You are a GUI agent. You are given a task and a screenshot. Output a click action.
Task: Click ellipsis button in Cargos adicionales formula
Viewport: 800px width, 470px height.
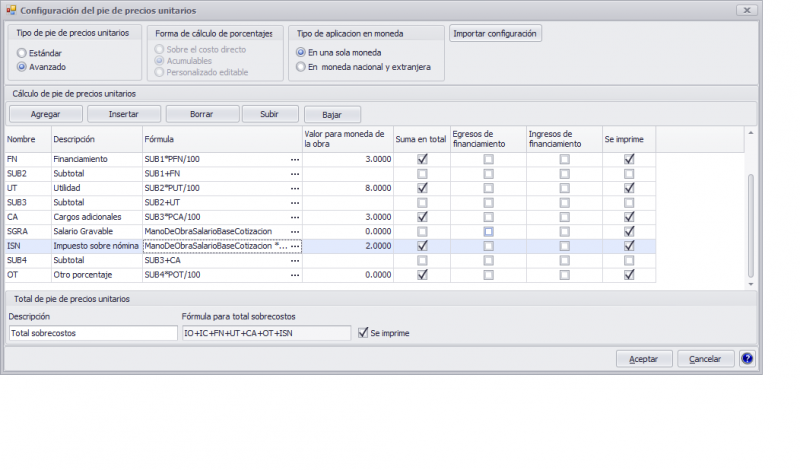tap(294, 217)
